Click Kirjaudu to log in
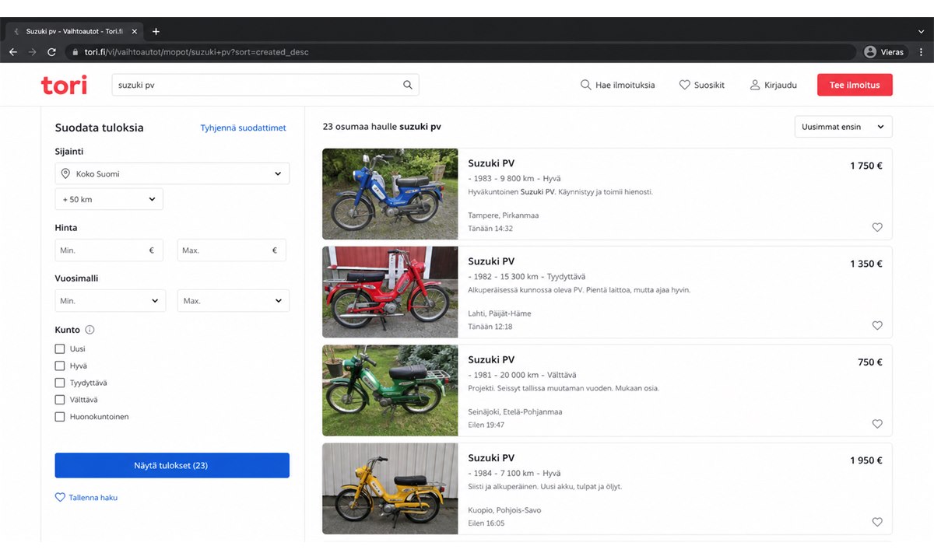934x560 pixels. [x=773, y=85]
